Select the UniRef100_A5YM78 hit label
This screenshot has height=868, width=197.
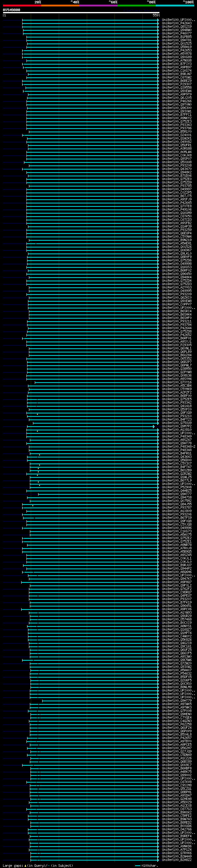coord(177,54)
